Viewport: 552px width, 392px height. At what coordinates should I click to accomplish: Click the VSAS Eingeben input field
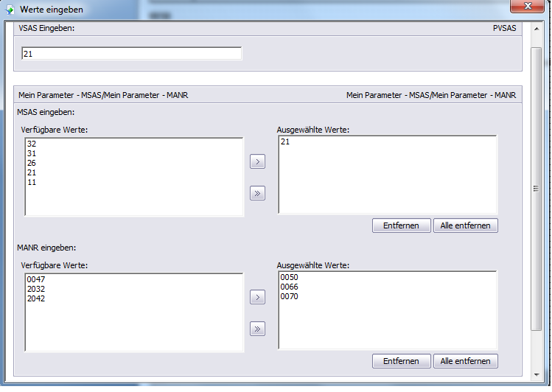point(131,54)
